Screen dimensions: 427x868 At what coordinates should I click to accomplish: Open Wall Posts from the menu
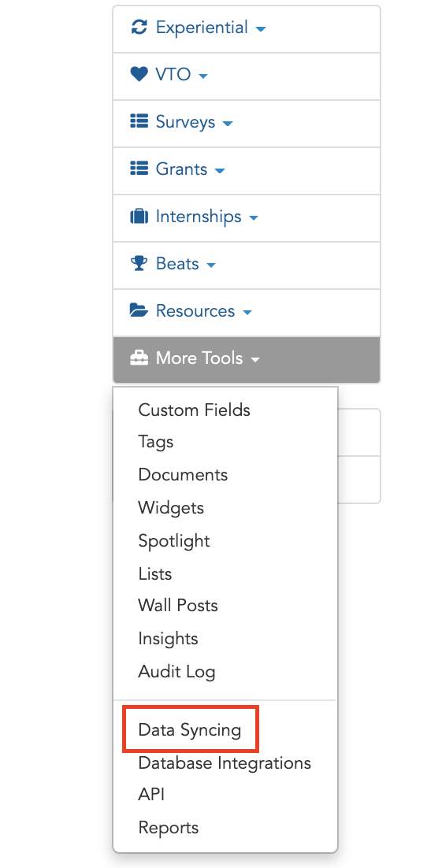[x=178, y=606]
